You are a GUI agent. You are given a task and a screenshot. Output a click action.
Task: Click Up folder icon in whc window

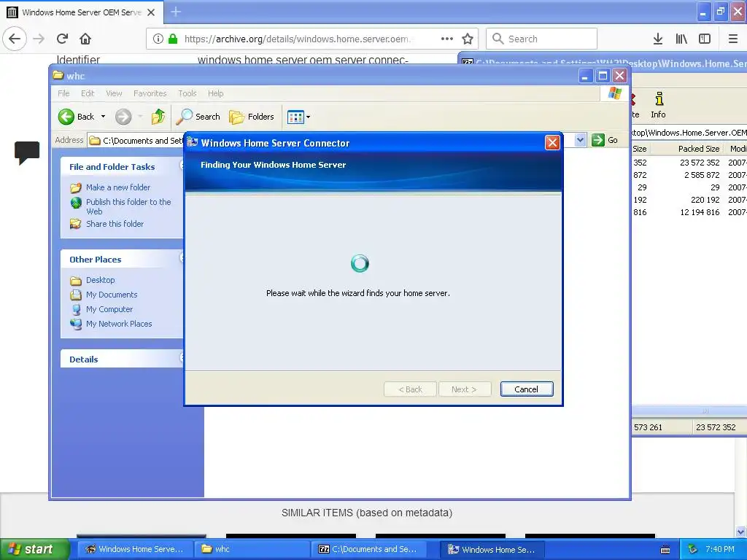[158, 117]
